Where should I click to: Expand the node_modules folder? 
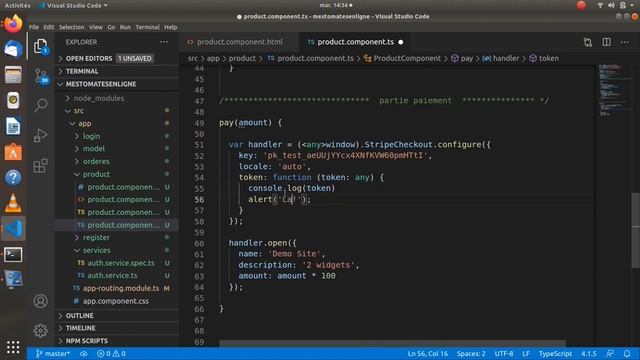click(x=117, y=98)
